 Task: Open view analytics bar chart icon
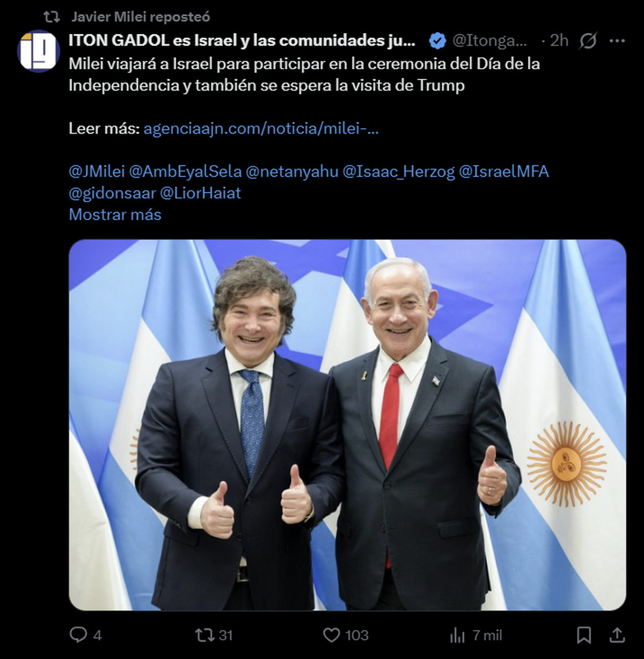[457, 635]
